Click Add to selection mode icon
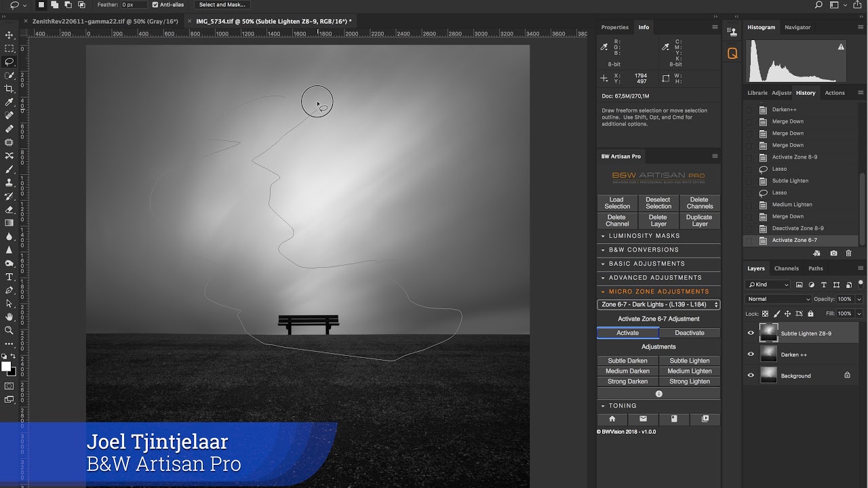 pos(54,5)
